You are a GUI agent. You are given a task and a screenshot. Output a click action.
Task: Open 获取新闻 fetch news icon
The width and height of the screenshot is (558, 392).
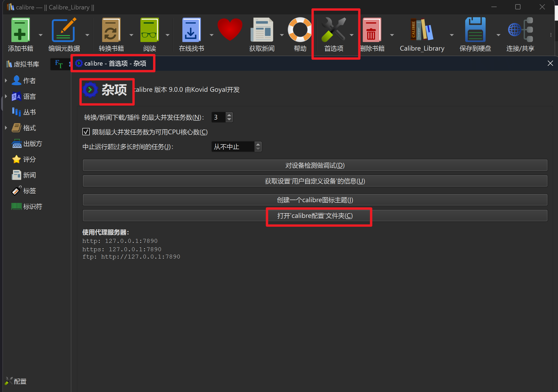coord(262,30)
